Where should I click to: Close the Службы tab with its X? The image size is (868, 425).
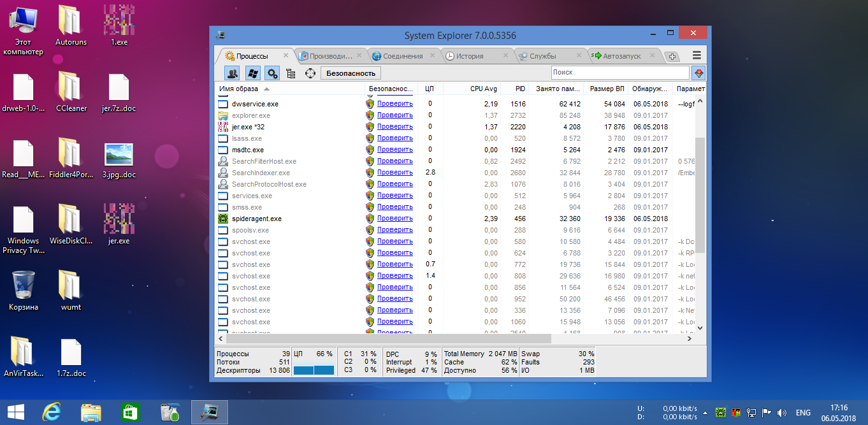(x=579, y=56)
